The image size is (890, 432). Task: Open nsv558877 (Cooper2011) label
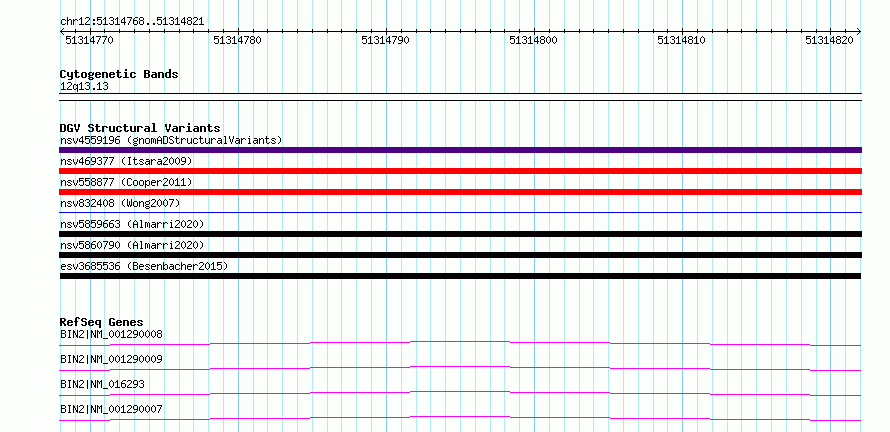126,182
